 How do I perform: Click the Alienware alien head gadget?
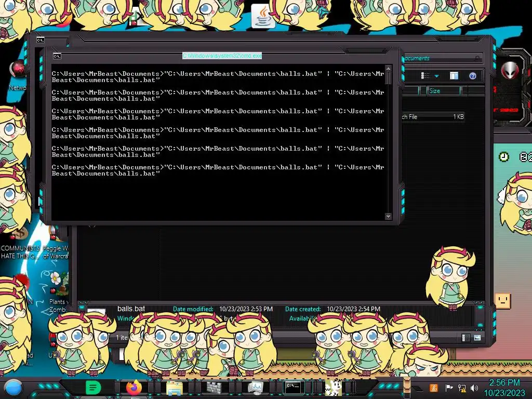tap(510, 71)
